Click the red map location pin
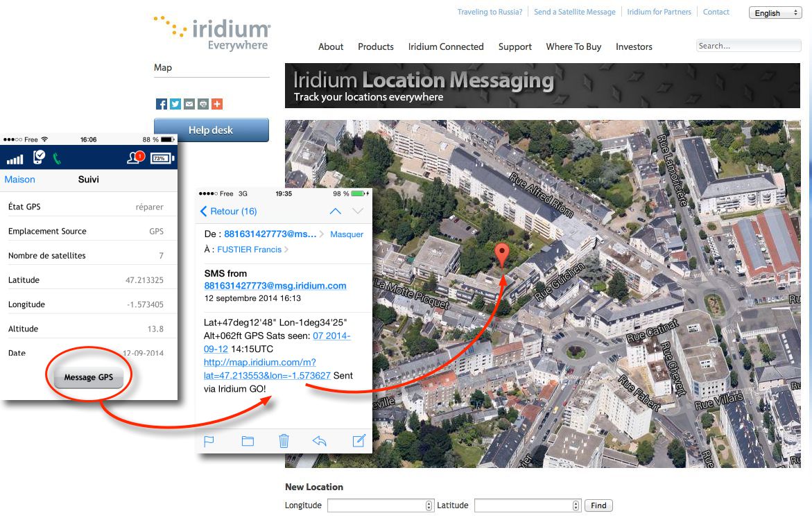Viewport: 812px width, 520px height. [502, 255]
